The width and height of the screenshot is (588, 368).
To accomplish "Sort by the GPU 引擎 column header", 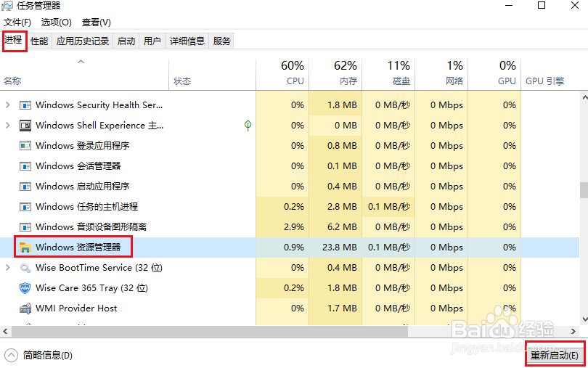I will point(544,81).
